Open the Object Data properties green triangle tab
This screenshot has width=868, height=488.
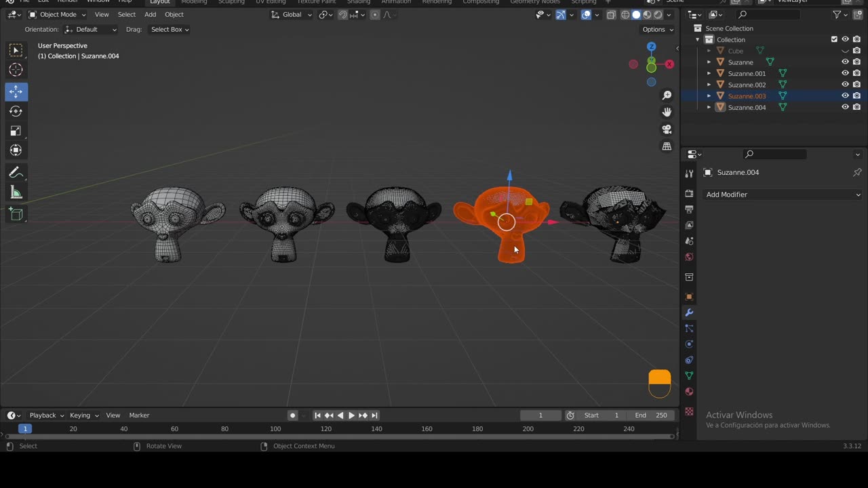coord(689,375)
